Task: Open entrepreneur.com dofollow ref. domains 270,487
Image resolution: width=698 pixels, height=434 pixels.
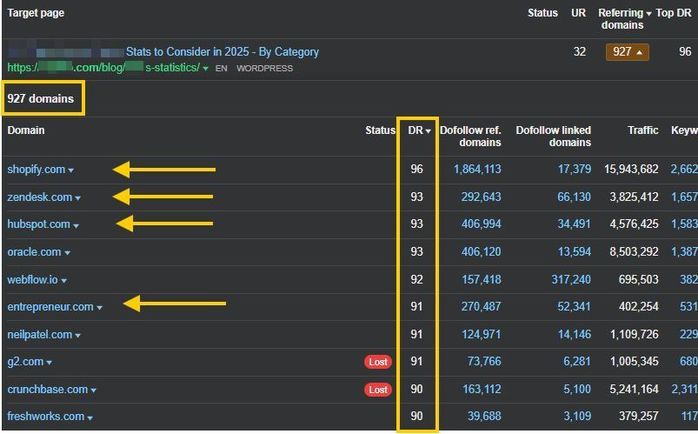Action: (481, 307)
